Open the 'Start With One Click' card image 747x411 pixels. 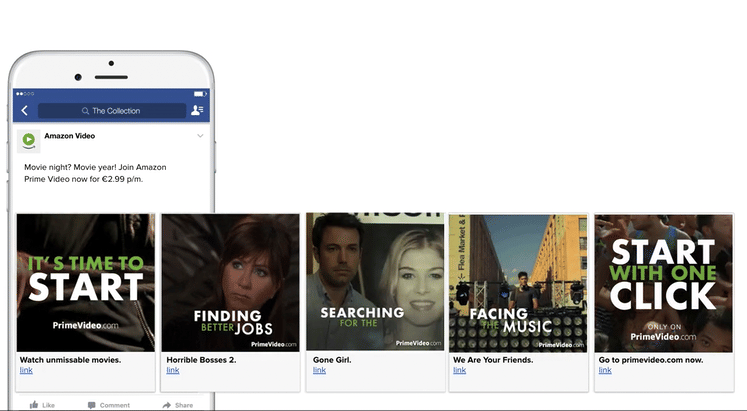coord(664,283)
